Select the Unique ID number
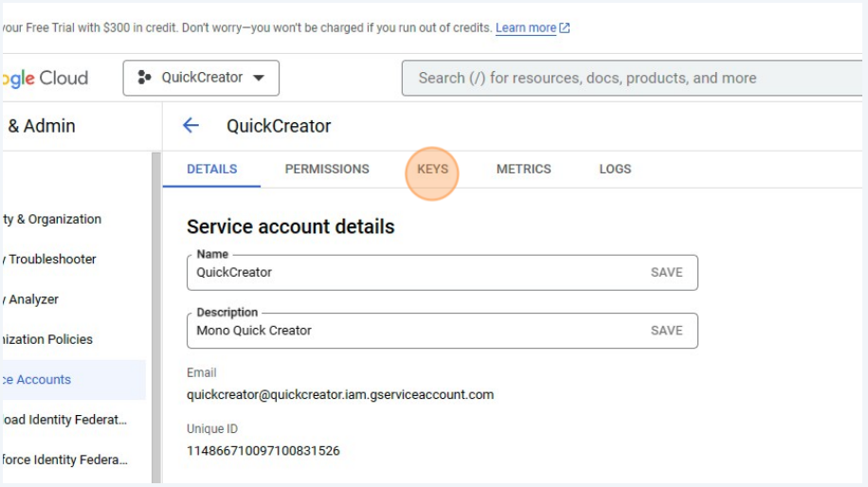868x487 pixels. [x=262, y=450]
